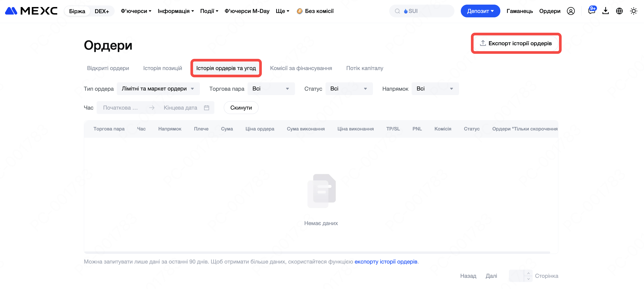Switch to Відкриті ордери tab

point(108,68)
